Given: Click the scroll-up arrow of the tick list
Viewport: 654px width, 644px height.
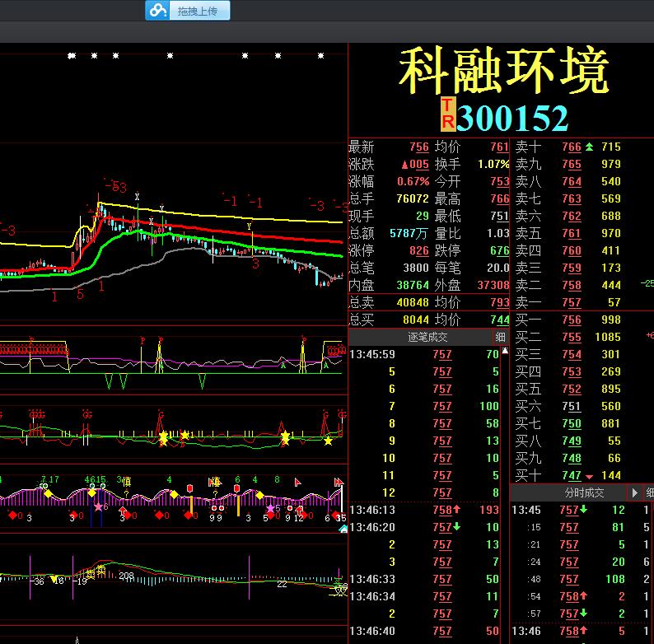Looking at the screenshot, I should tap(505, 351).
